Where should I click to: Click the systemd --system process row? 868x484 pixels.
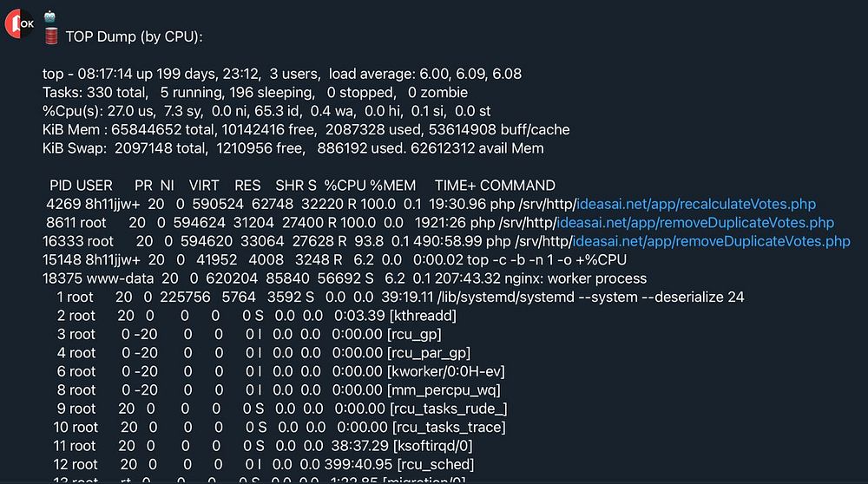pyautogui.click(x=400, y=297)
